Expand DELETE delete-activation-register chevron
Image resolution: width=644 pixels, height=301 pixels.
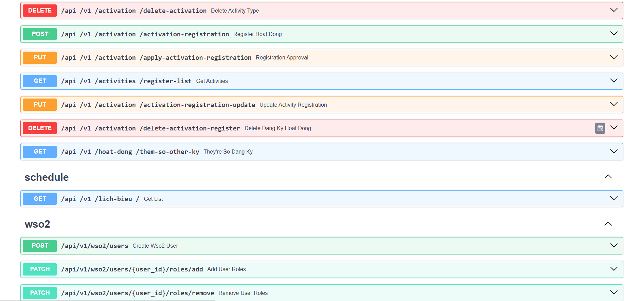614,128
